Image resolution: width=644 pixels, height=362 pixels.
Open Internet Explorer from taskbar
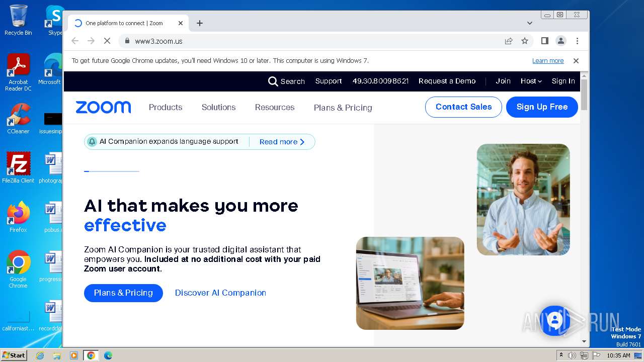point(40,355)
